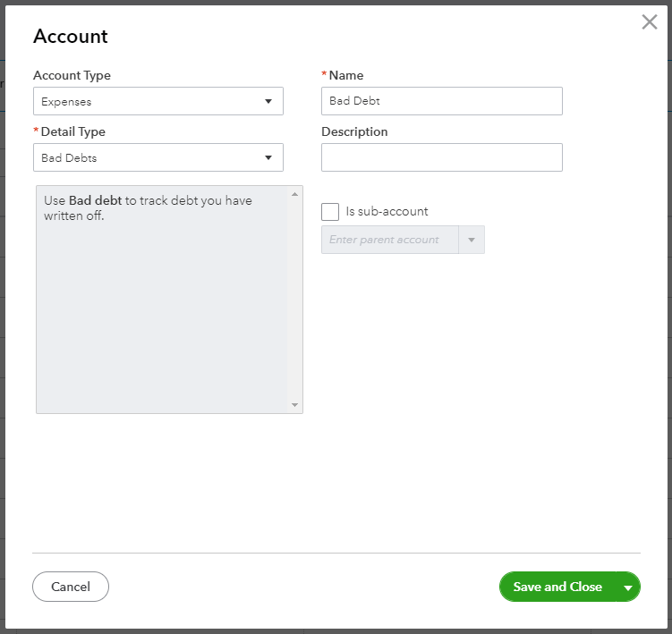Click the Account heading
672x634 pixels.
[71, 36]
